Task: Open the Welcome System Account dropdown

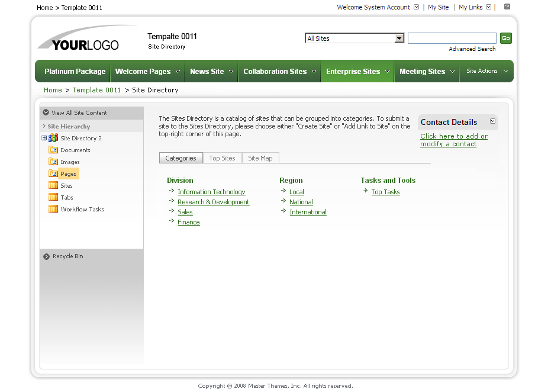Action: tap(417, 7)
